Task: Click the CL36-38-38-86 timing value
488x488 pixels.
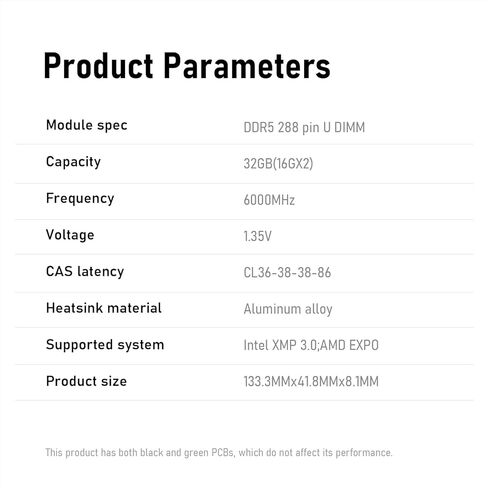Action: [x=287, y=273]
